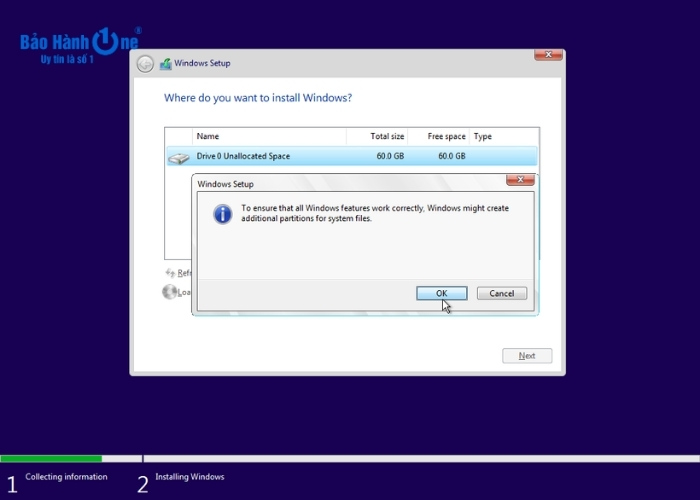Click the blue information icon in dialog
The image size is (700, 500).
point(222,214)
